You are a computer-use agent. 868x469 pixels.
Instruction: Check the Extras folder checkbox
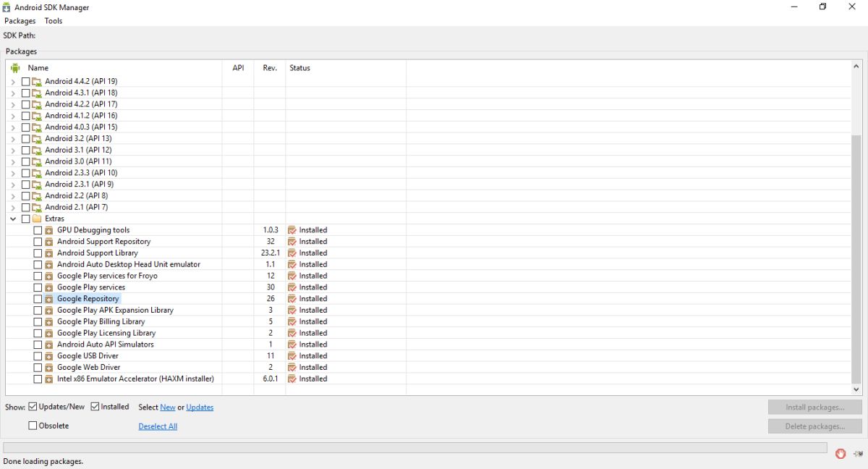25,219
